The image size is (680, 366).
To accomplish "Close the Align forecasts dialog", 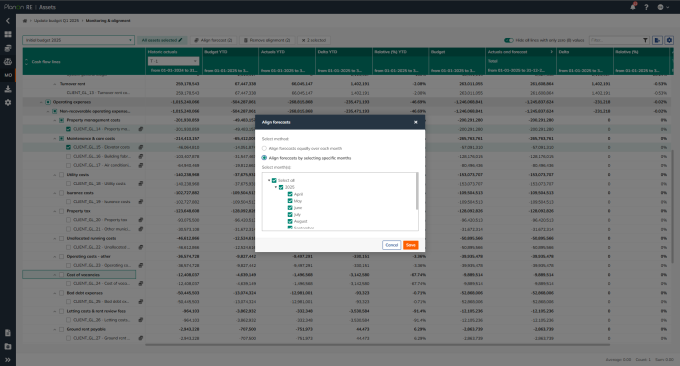I will [415, 122].
